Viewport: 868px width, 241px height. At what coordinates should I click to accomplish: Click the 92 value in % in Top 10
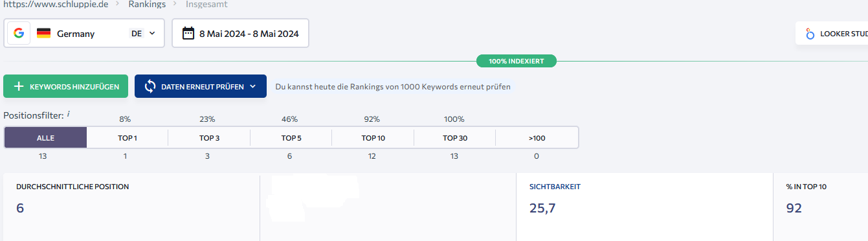pos(794,208)
